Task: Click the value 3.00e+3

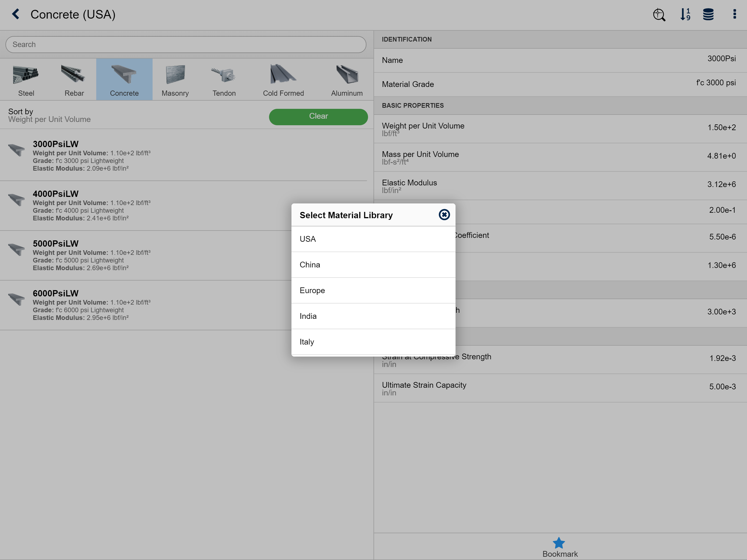Action: click(x=721, y=312)
